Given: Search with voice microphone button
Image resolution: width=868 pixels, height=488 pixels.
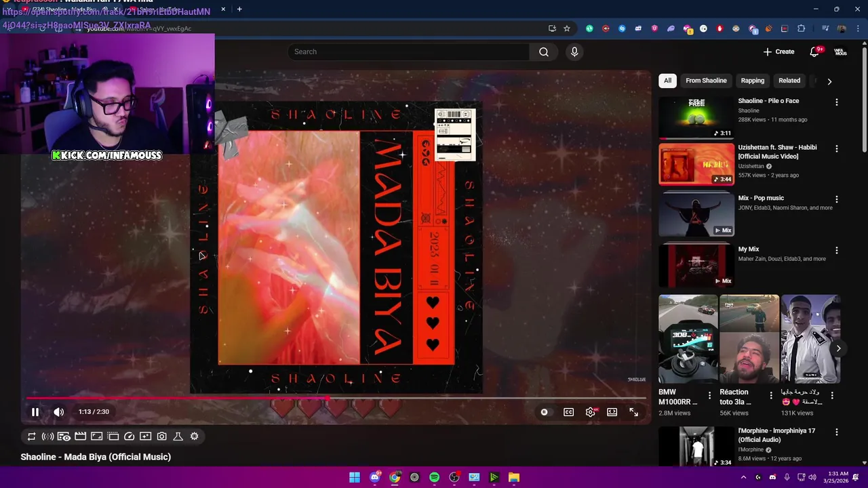Looking at the screenshot, I should [x=574, y=52].
